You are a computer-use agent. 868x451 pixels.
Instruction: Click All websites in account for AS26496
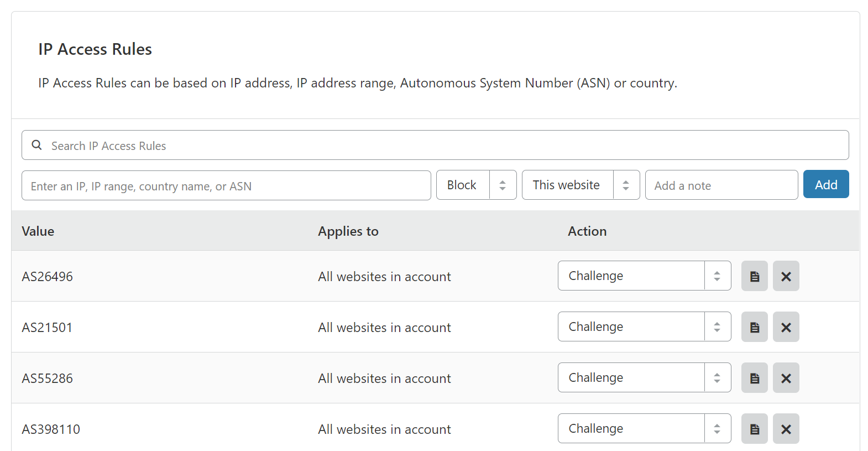click(x=385, y=277)
